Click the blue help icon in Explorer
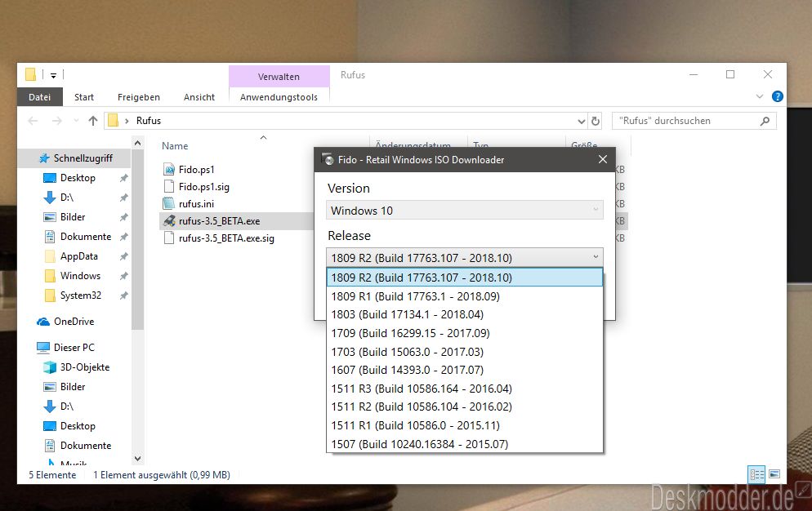Screen dimensions: 812x511 click(x=777, y=96)
